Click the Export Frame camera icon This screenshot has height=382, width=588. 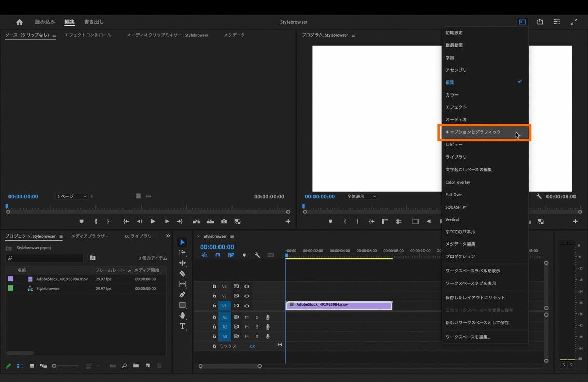tap(224, 221)
